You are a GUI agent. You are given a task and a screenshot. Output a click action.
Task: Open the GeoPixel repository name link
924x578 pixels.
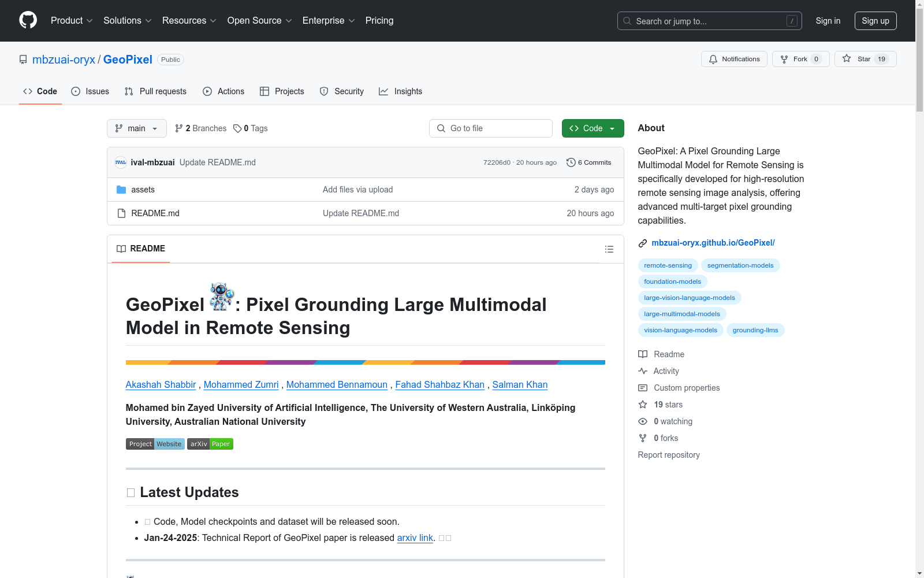click(x=128, y=60)
